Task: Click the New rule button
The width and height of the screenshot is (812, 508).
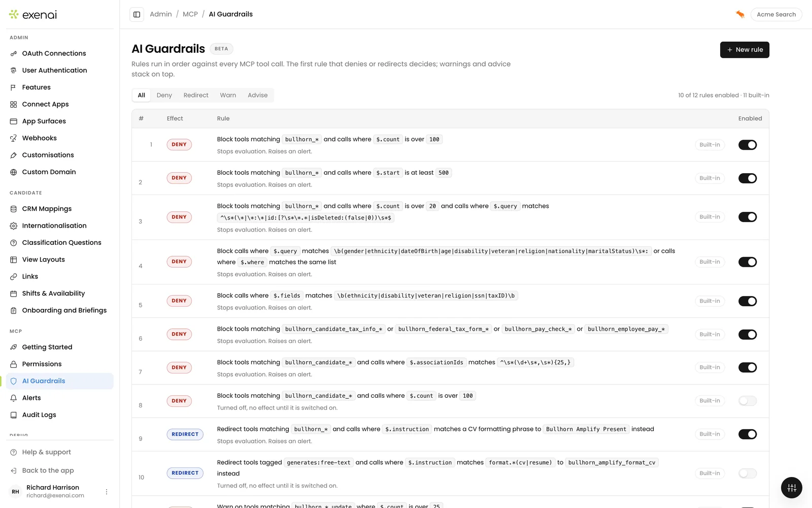Action: tap(745, 50)
